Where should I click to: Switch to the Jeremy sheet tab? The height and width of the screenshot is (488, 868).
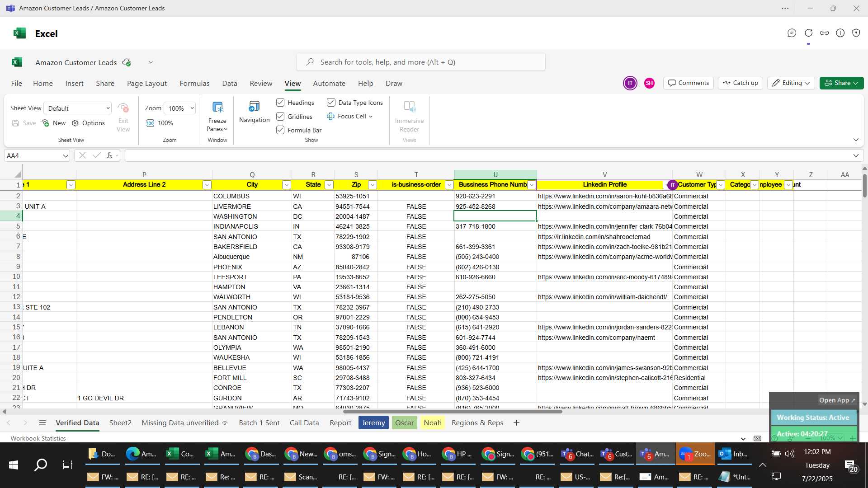coord(373,422)
